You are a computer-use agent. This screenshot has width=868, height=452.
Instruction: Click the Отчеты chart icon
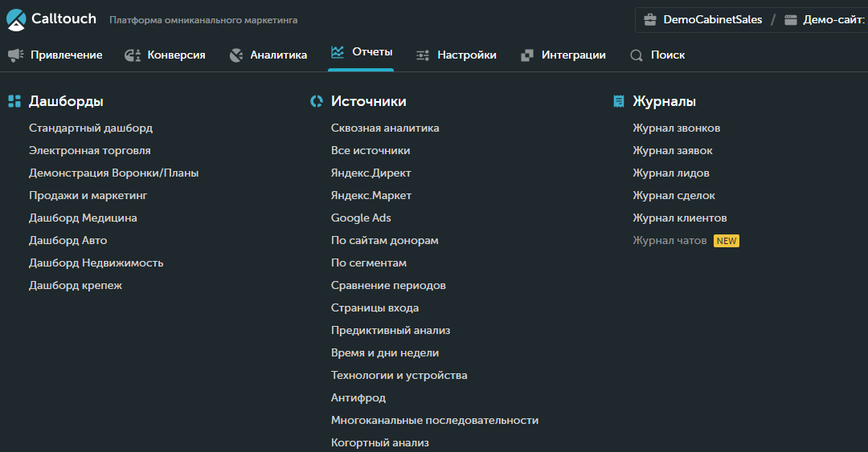(338, 52)
